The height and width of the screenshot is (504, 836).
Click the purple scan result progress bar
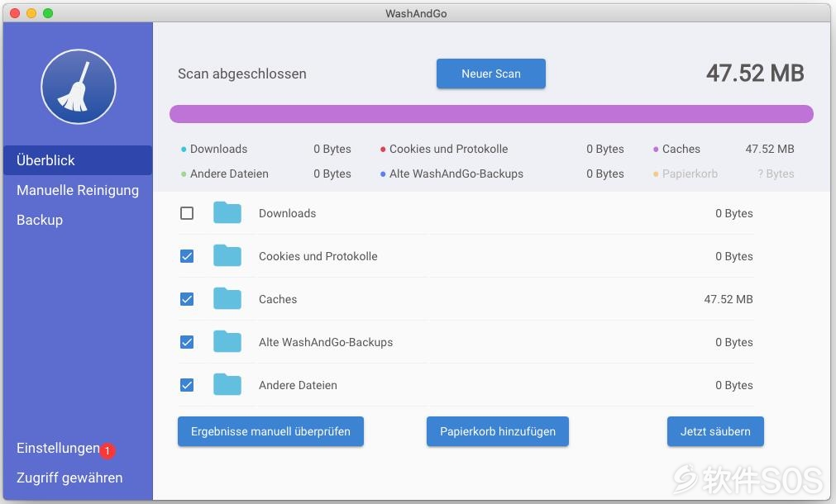491,114
